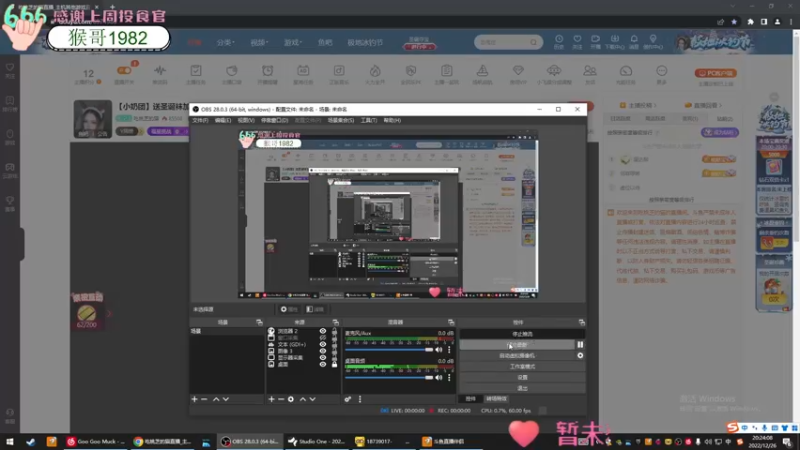Hide the 文本 (GDI+) source
This screenshot has height=450, width=800.
322,344
